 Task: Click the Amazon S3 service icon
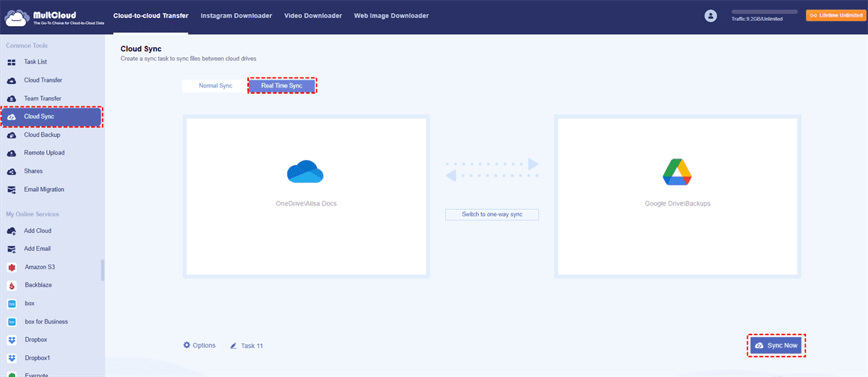(12, 267)
